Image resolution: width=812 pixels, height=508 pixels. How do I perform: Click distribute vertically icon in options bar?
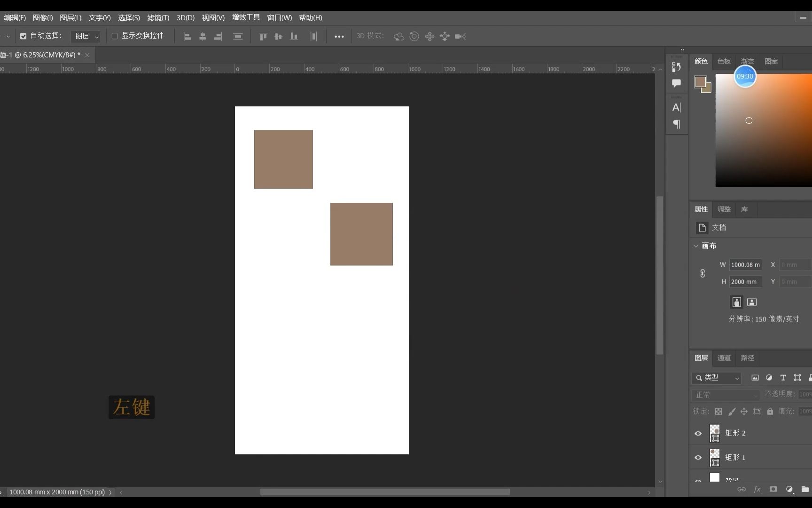tap(238, 36)
